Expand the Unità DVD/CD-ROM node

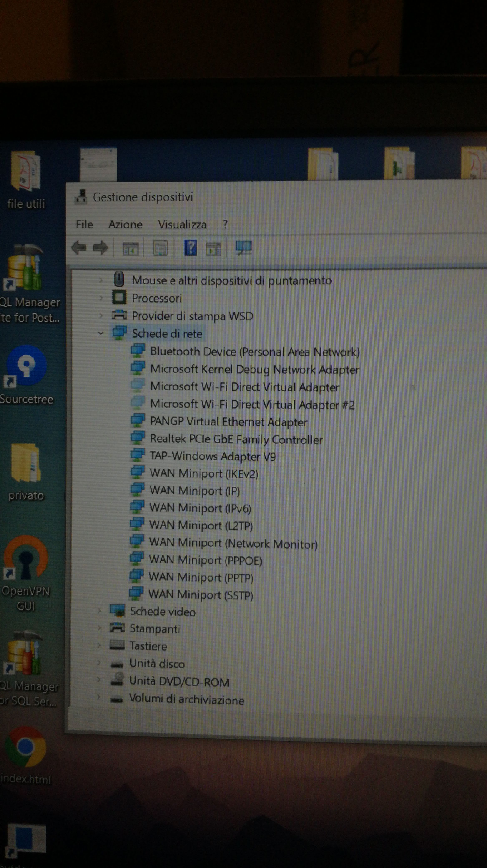(x=99, y=680)
